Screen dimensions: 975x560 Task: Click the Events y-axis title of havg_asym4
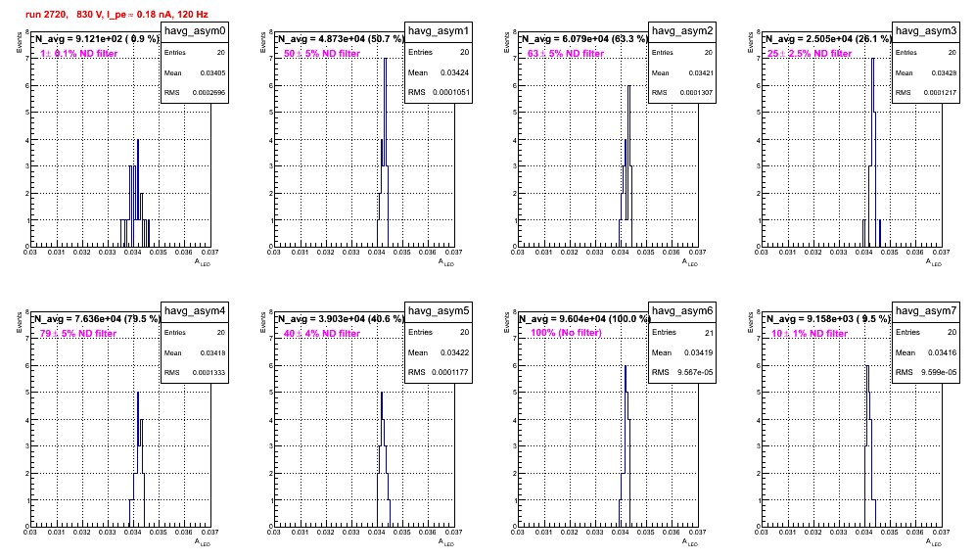(18, 322)
